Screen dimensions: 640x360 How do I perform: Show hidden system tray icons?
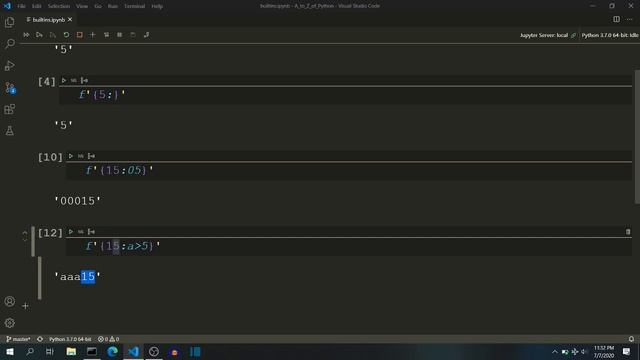click(x=555, y=352)
